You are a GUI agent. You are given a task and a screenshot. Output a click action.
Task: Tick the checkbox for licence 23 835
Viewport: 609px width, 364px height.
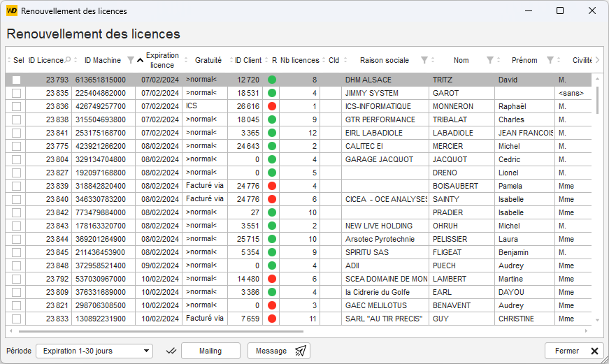(16, 93)
